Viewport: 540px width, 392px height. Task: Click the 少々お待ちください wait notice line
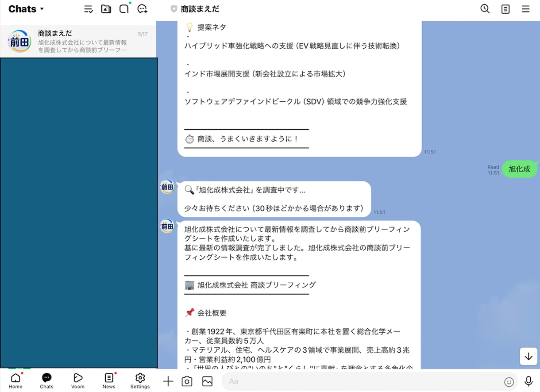pyautogui.click(x=274, y=208)
